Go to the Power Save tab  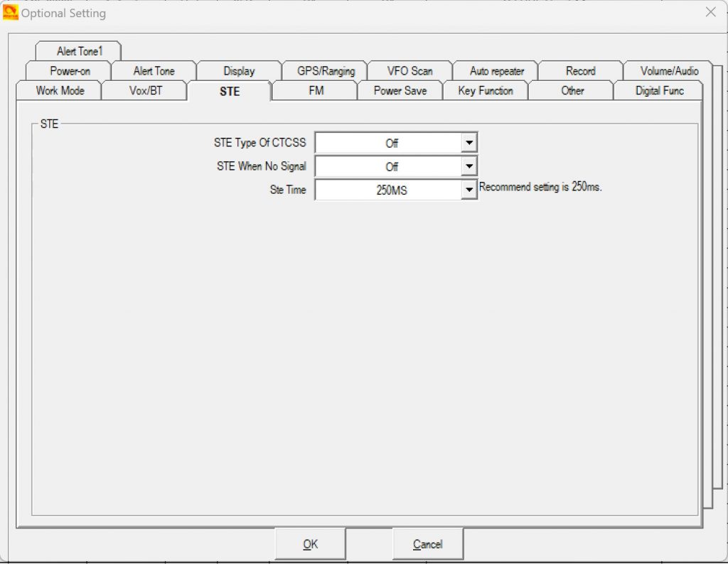coord(400,91)
